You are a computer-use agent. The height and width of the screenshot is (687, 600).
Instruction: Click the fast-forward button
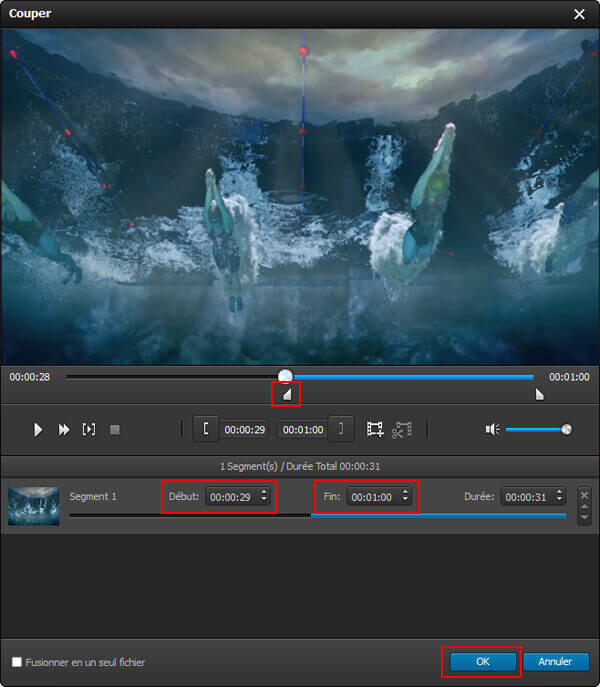pos(64,430)
